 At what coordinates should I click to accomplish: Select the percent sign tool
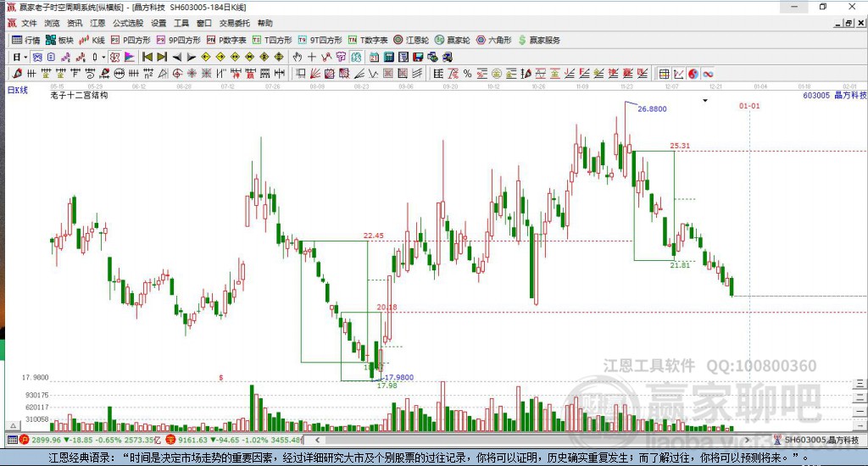pos(468,74)
